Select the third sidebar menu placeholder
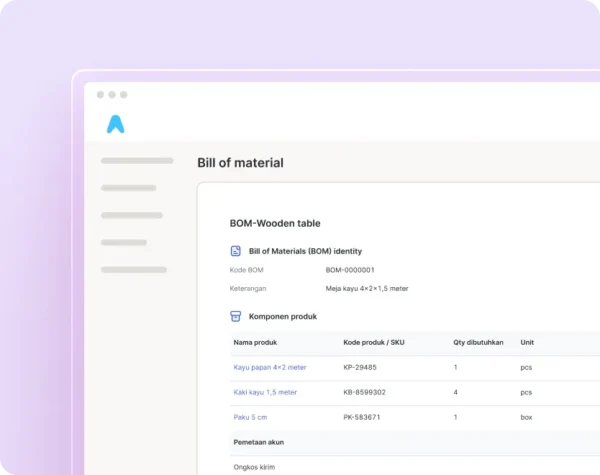Viewport: 600px width, 475px height. pos(132,215)
